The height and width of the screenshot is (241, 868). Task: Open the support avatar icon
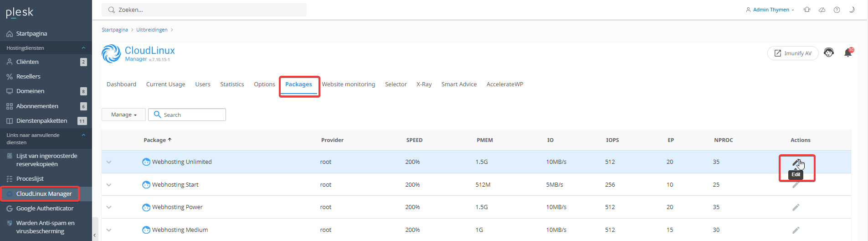pyautogui.click(x=829, y=53)
